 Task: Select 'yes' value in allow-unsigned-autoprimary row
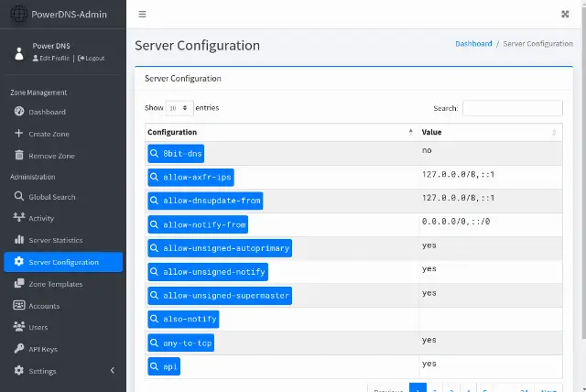[429, 245]
